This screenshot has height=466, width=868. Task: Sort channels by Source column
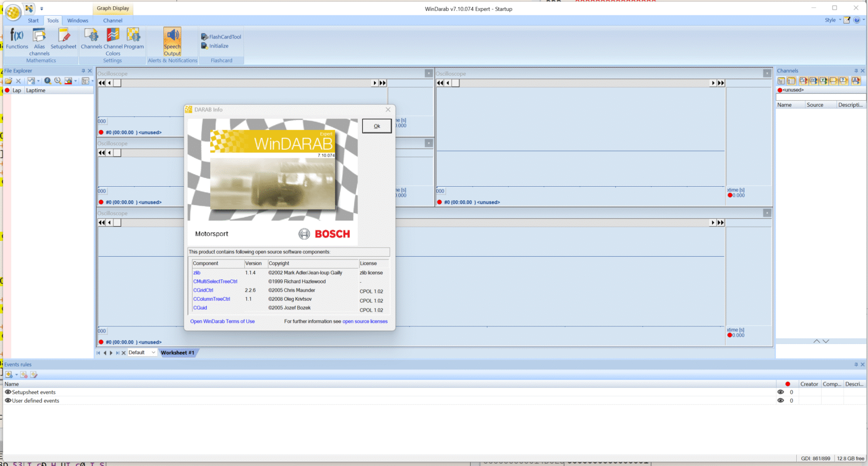(x=820, y=105)
